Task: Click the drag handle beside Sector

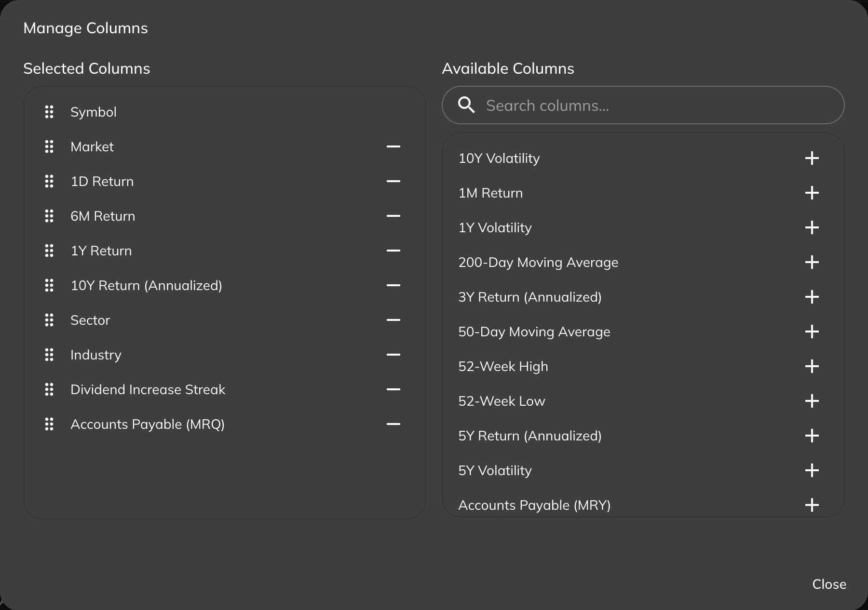Action: pos(49,320)
